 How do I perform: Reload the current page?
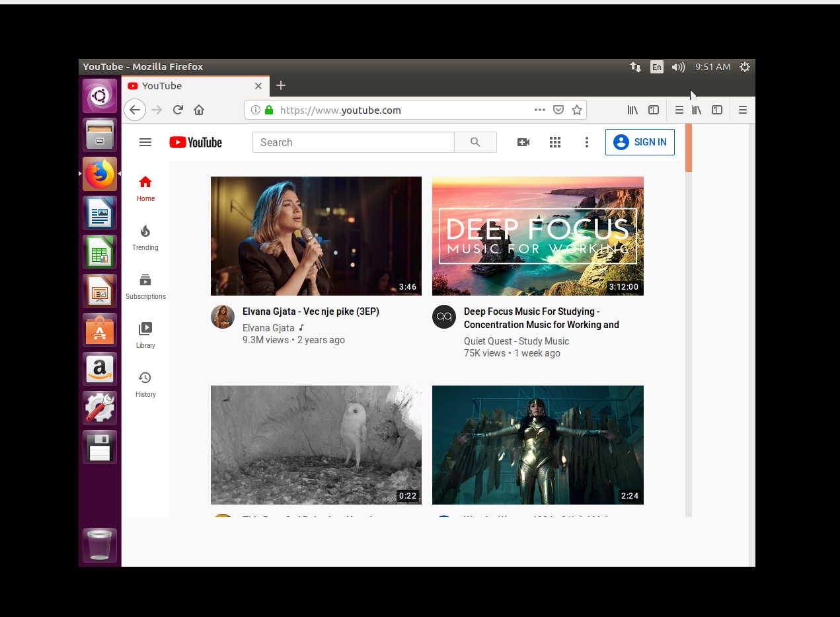pos(178,110)
